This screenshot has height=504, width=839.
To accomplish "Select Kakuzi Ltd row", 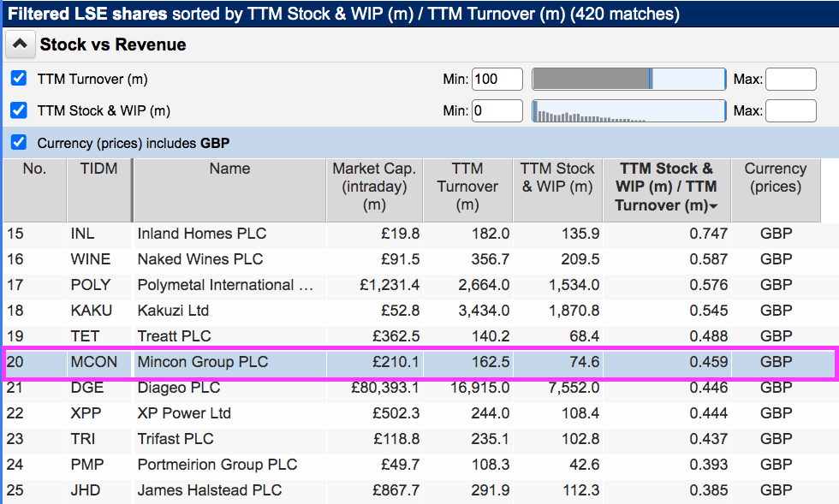I will 419,311.
